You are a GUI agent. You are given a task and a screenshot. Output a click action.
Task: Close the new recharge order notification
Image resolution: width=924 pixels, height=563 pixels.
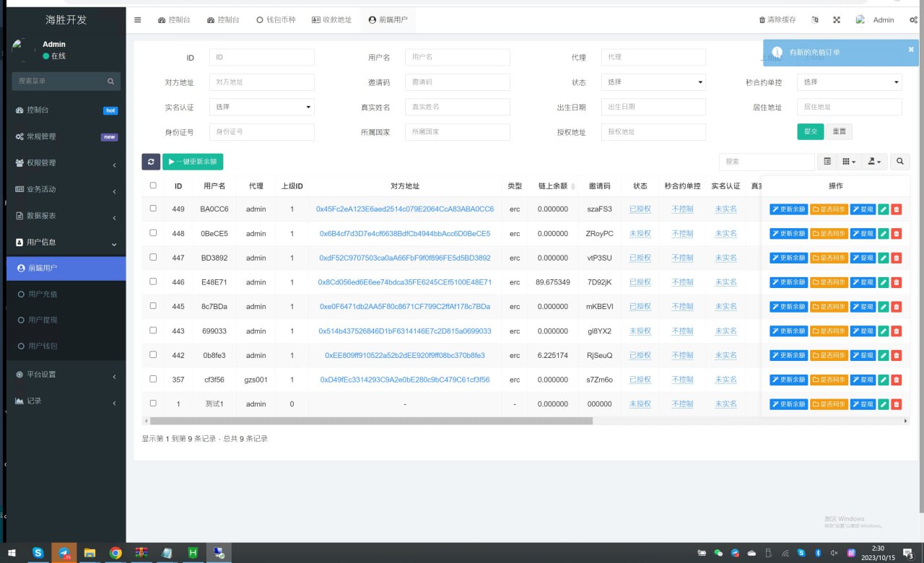point(910,49)
